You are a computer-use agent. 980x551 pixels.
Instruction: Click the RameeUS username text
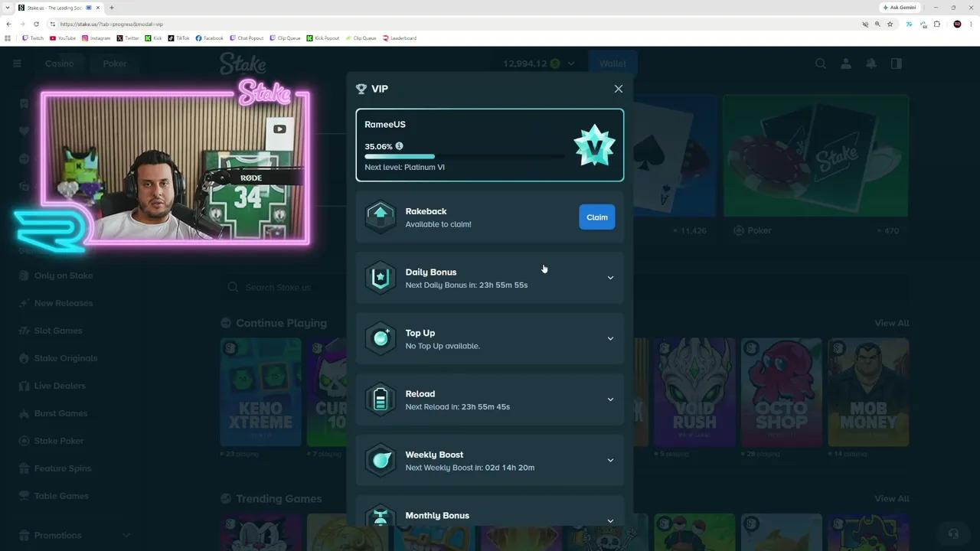385,124
